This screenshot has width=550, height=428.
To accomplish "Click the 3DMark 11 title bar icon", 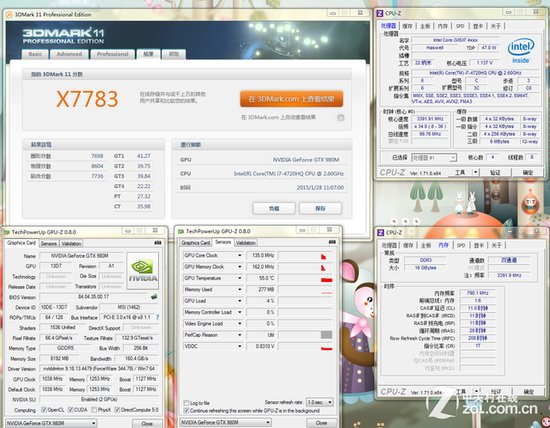I will (9, 14).
